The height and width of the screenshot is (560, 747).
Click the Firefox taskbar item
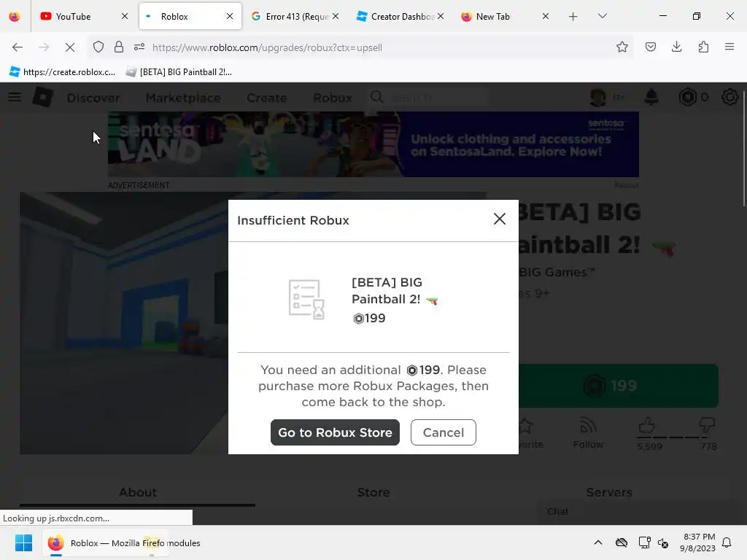(x=107, y=542)
